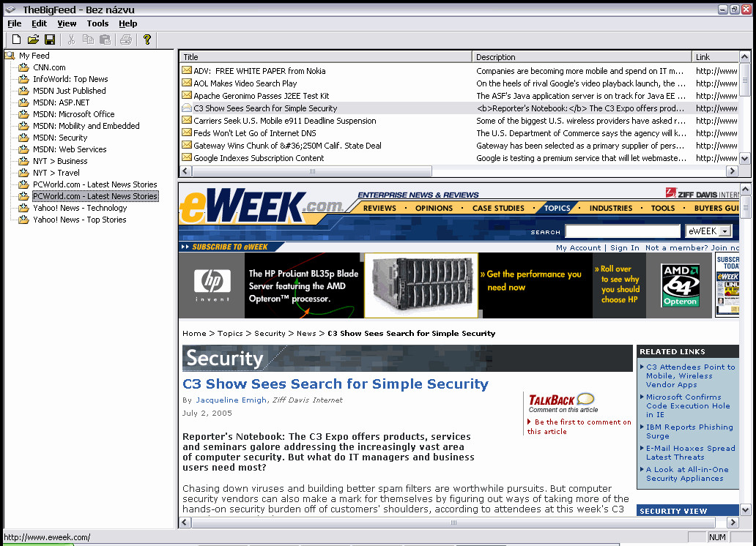Click the C3 Show Sees Search article headline
This screenshot has height=546, width=756.
(335, 384)
